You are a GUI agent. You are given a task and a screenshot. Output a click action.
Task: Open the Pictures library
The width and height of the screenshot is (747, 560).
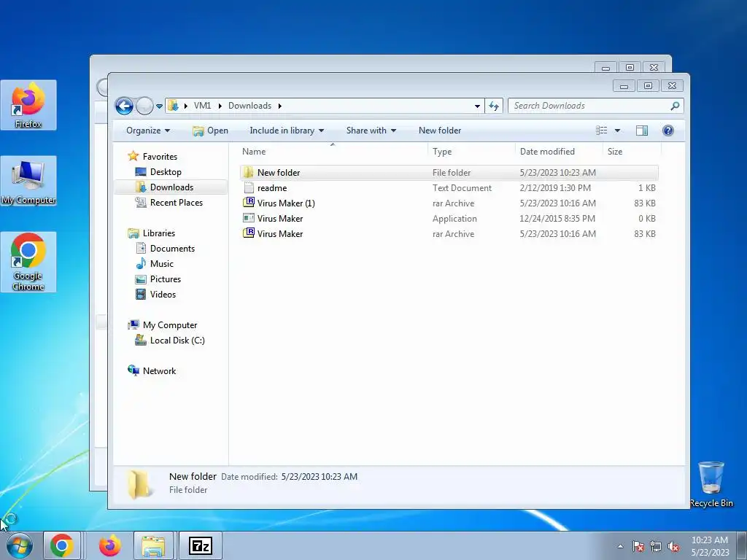pyautogui.click(x=166, y=279)
